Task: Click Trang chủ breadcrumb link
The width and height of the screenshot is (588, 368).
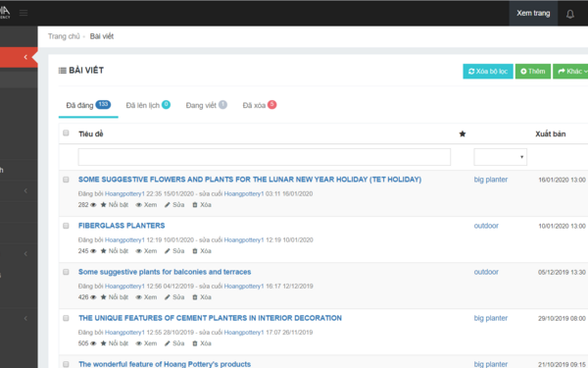Action: 64,36
